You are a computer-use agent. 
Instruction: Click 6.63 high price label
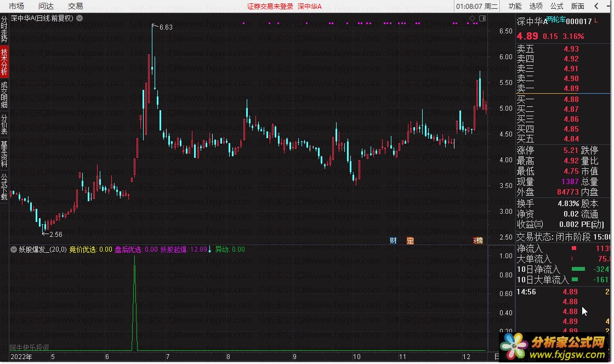point(166,27)
